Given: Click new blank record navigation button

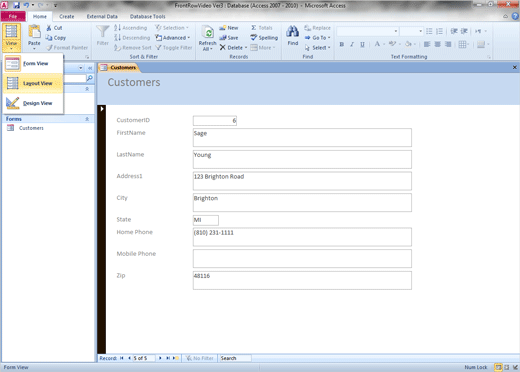Looking at the screenshot, I should (176, 358).
